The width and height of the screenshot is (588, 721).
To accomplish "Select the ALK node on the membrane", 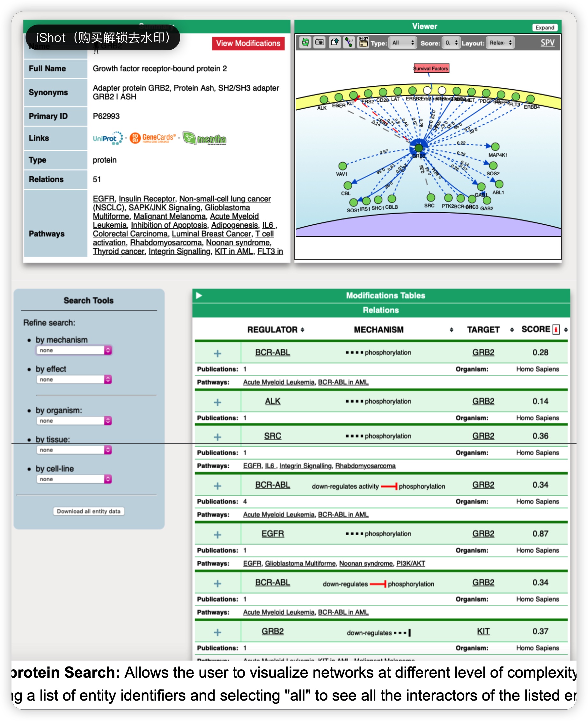I will click(324, 99).
